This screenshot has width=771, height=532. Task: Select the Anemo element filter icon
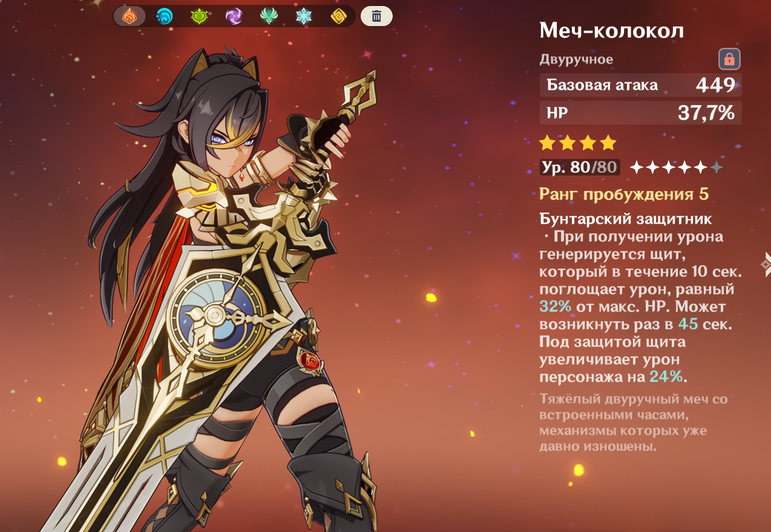269,16
